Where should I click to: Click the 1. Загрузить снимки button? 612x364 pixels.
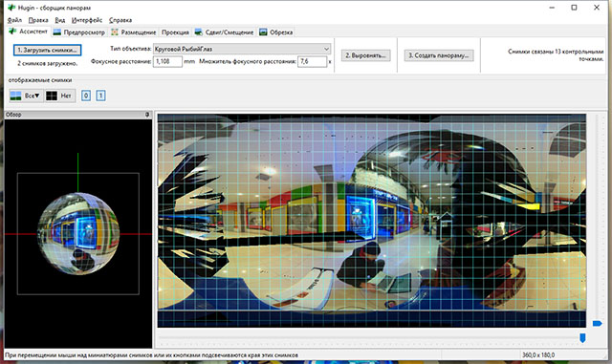click(x=47, y=50)
